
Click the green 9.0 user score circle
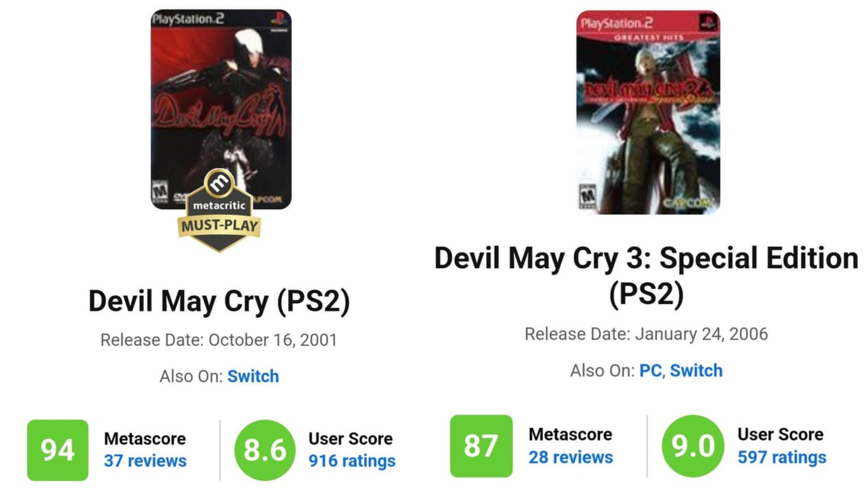pyautogui.click(x=693, y=446)
